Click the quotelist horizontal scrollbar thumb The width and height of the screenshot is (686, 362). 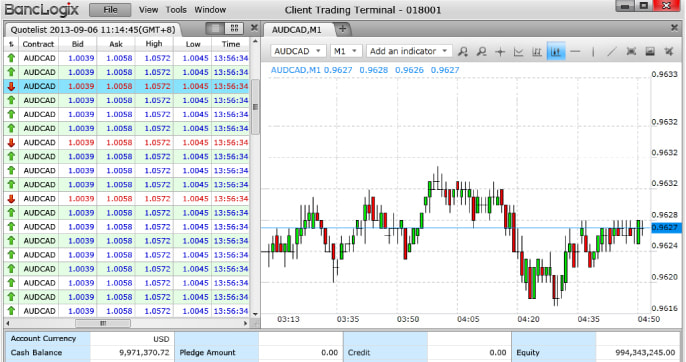[x=103, y=323]
